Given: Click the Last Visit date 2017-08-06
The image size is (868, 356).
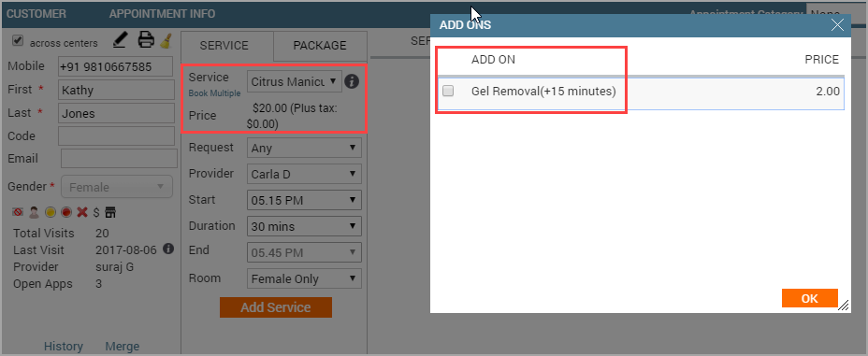Looking at the screenshot, I should click(x=126, y=249).
